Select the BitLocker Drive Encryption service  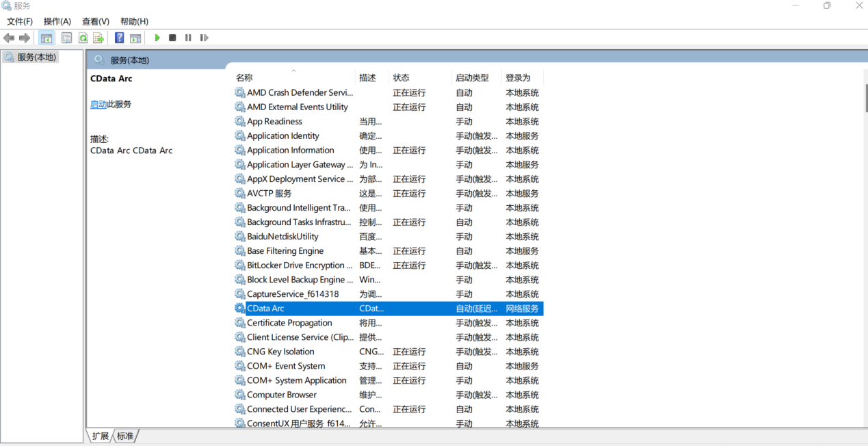click(x=388, y=265)
